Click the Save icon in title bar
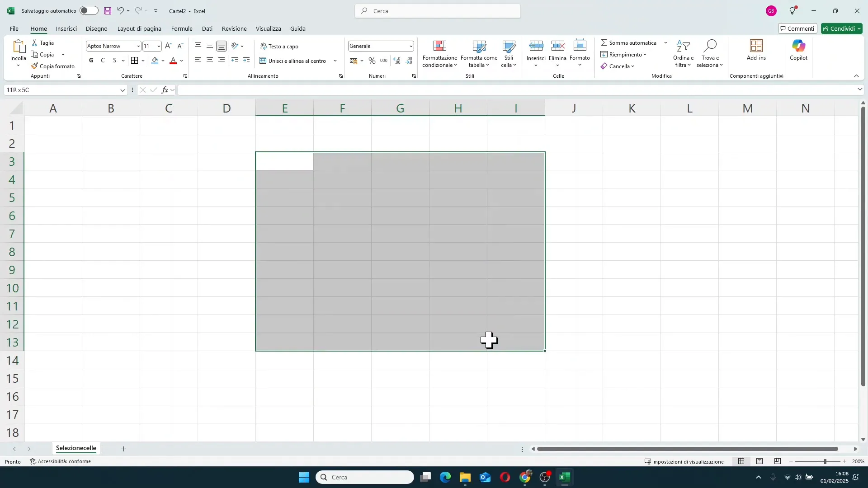This screenshot has width=868, height=488. (108, 11)
